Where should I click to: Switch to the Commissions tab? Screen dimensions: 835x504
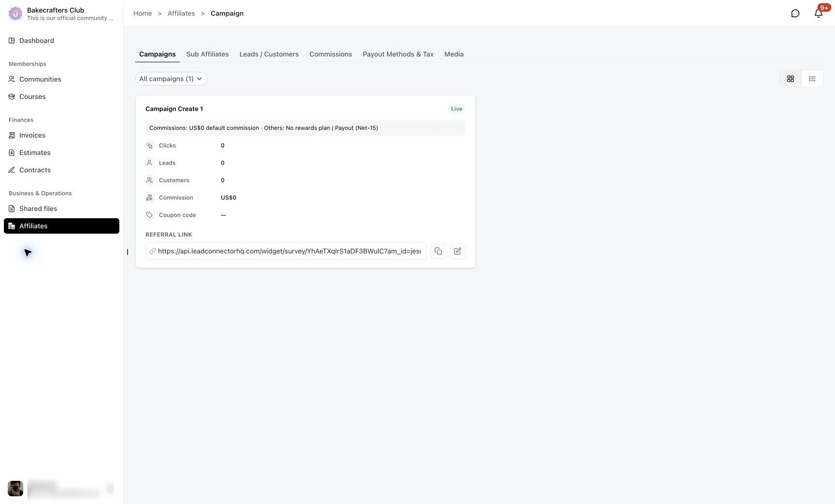tap(331, 54)
